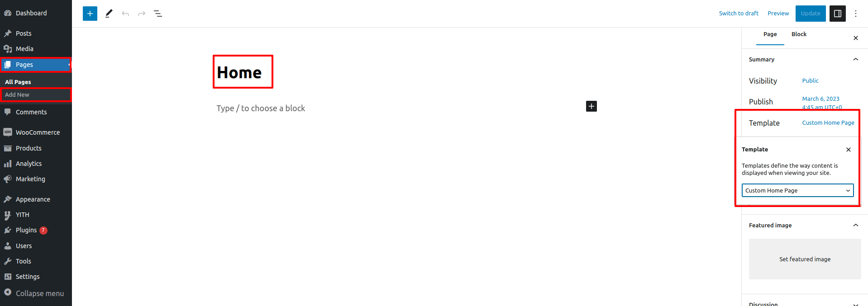Open the three-dot Options menu
868x306 pixels.
click(x=855, y=14)
